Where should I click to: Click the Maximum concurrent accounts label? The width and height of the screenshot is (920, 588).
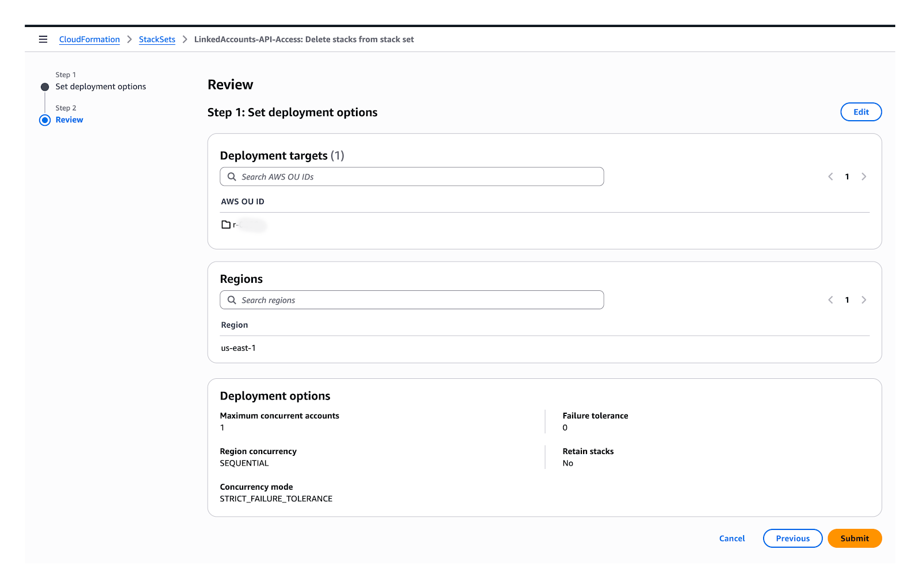coord(279,416)
